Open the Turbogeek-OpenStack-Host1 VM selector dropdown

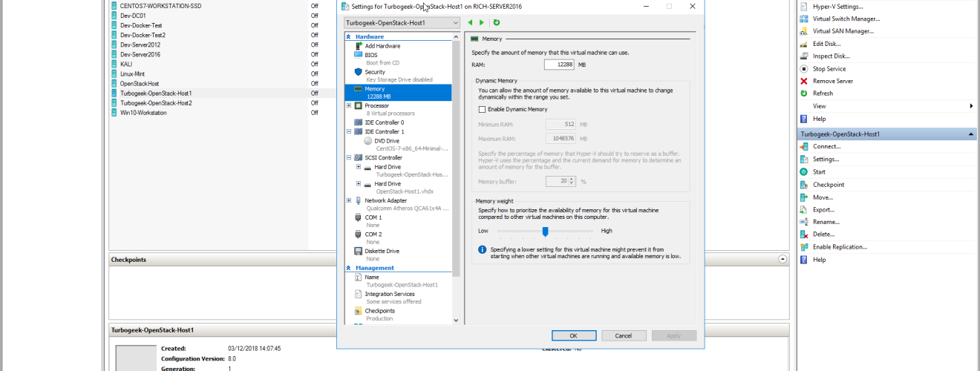pyautogui.click(x=402, y=23)
